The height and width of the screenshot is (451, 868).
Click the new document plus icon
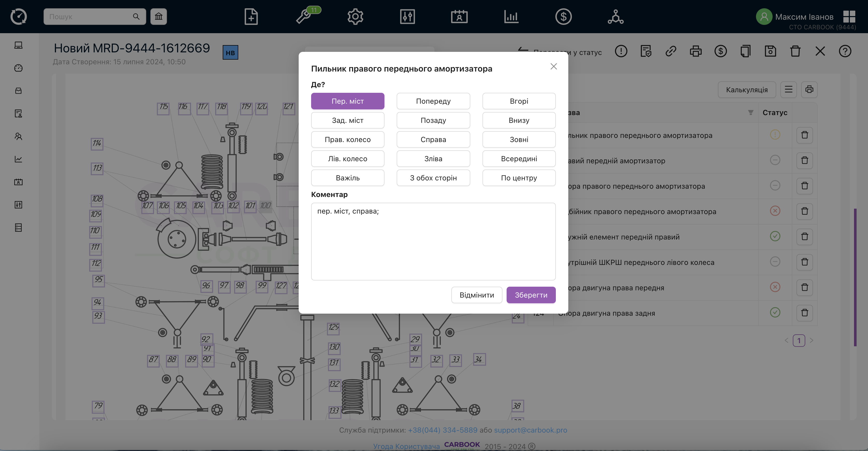[x=251, y=16]
